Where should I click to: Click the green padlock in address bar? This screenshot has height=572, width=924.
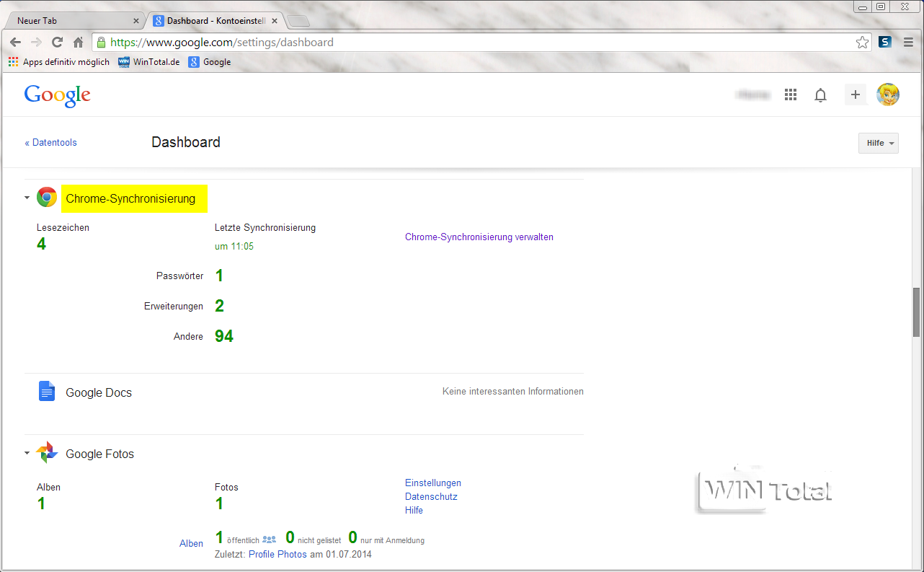[x=101, y=43]
